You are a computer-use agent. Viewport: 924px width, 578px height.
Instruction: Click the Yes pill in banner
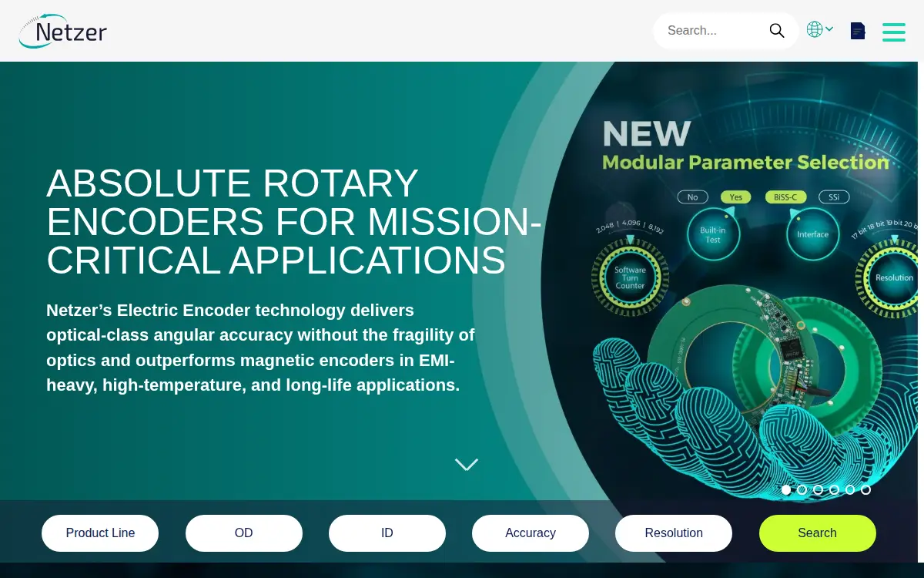736,197
